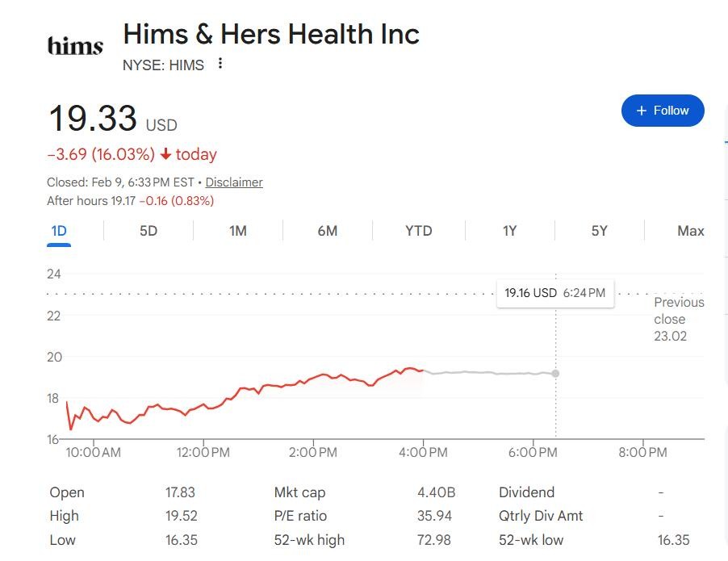Click the Previous close 23.02 label
The image size is (728, 561).
pos(678,319)
